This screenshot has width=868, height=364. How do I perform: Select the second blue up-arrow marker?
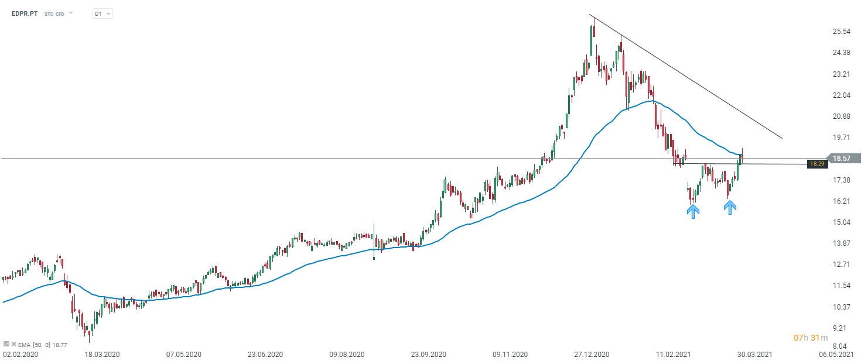(x=730, y=207)
